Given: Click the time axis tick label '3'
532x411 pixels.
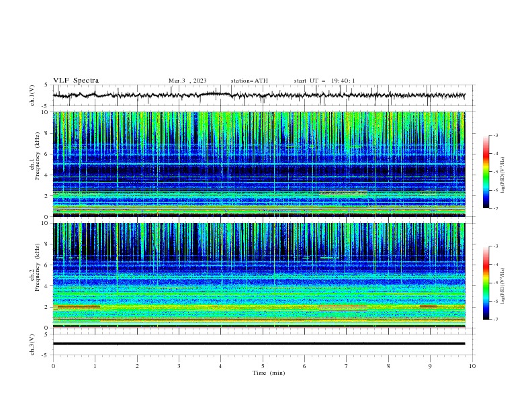Looking at the screenshot, I should pyautogui.click(x=179, y=366).
